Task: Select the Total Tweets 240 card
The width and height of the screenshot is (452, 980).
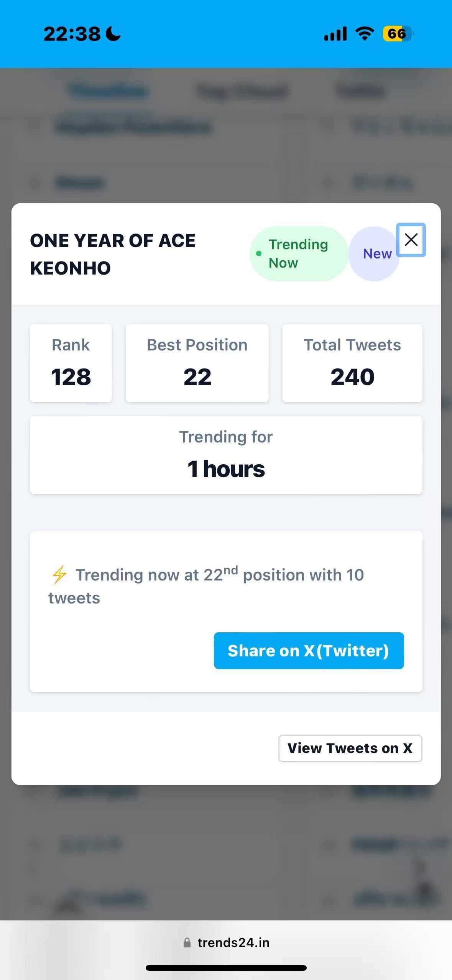Action: [352, 363]
